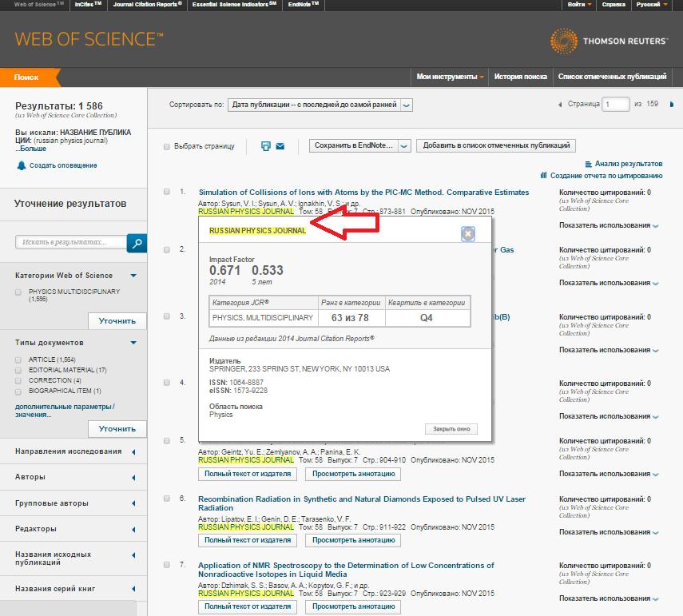Open the Войти sign-in menu
Viewport: 683px width, 616px height.
pos(579,4)
